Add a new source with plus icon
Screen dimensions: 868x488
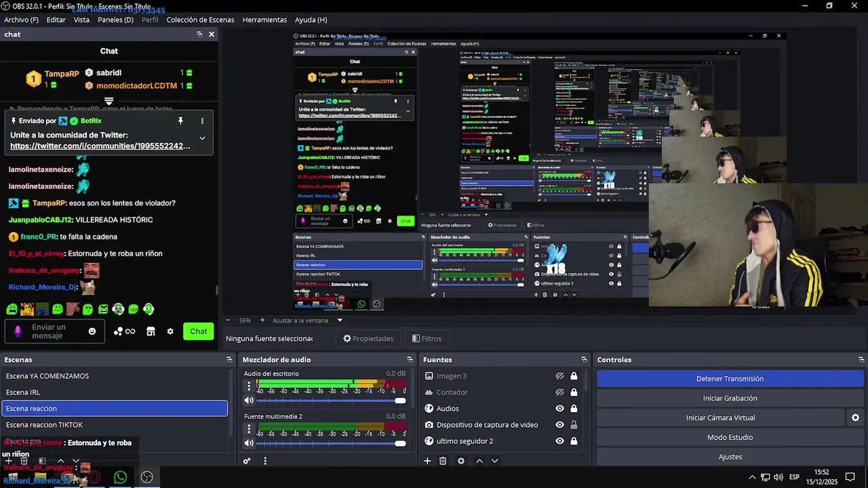pos(427,461)
